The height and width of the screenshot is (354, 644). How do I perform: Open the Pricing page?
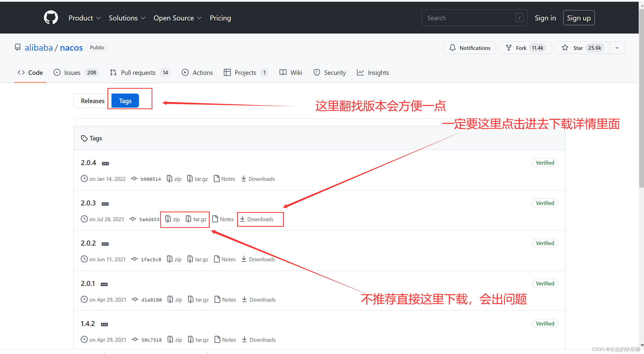pos(220,18)
